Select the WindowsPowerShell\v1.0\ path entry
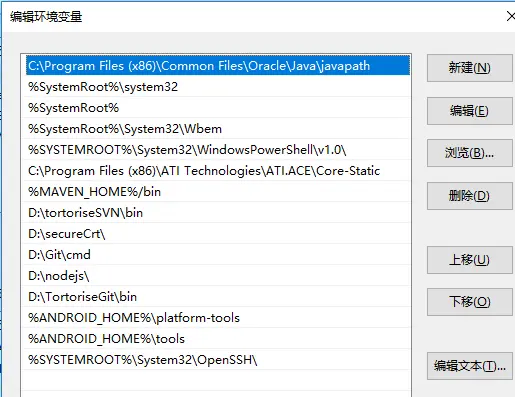 [218, 150]
